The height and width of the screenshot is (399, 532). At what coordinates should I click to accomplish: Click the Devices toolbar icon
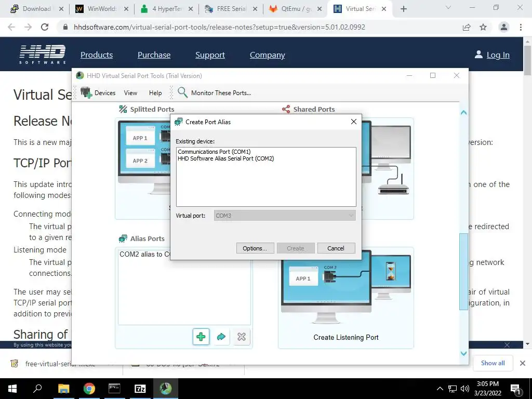[86, 92]
